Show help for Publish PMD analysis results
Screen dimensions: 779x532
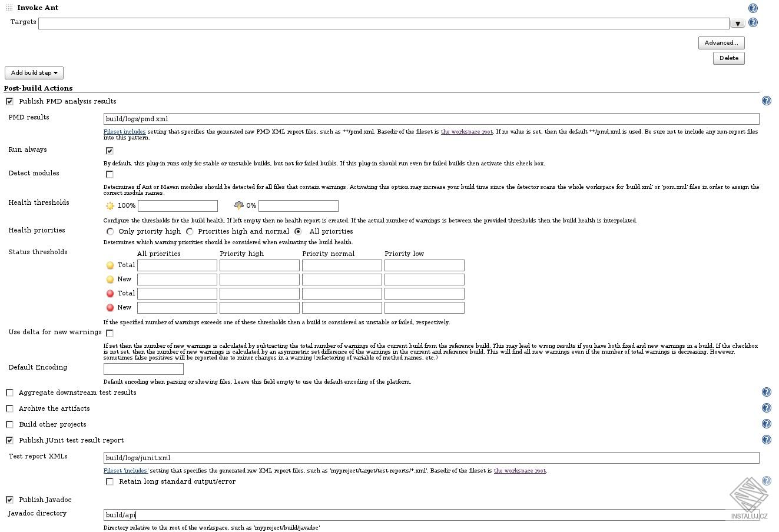(x=766, y=101)
